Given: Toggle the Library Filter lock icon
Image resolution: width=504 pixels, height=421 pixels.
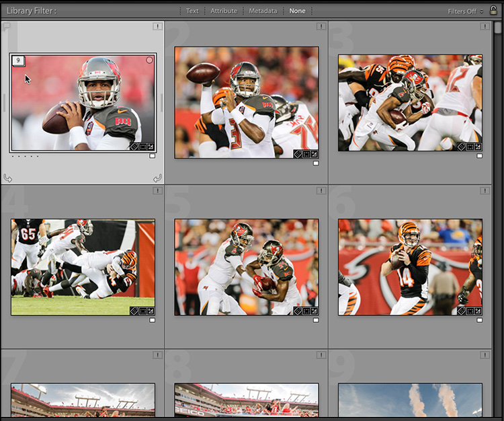Looking at the screenshot, I should coord(493,10).
